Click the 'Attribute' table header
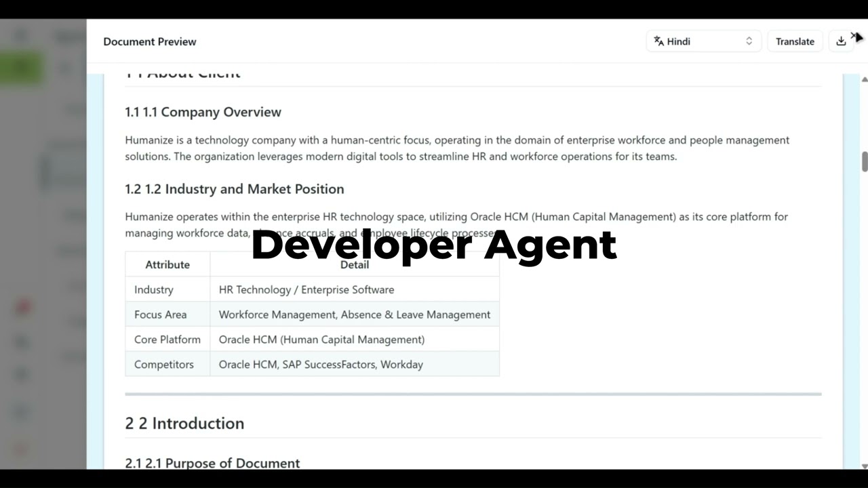 [x=167, y=264]
